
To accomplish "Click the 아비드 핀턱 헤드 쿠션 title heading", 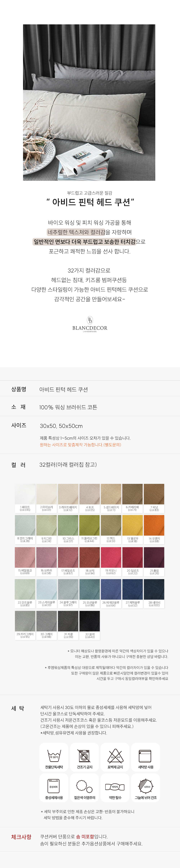I will (x=90, y=202).
